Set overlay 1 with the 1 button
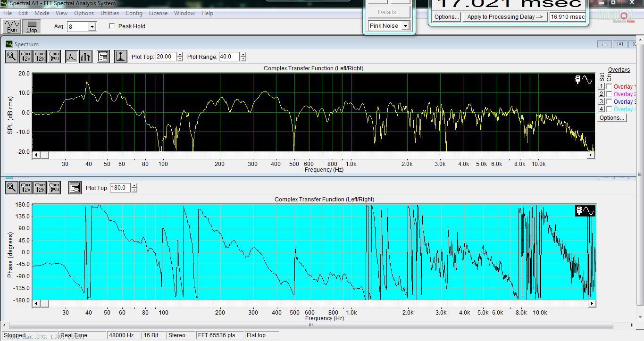 point(602,87)
